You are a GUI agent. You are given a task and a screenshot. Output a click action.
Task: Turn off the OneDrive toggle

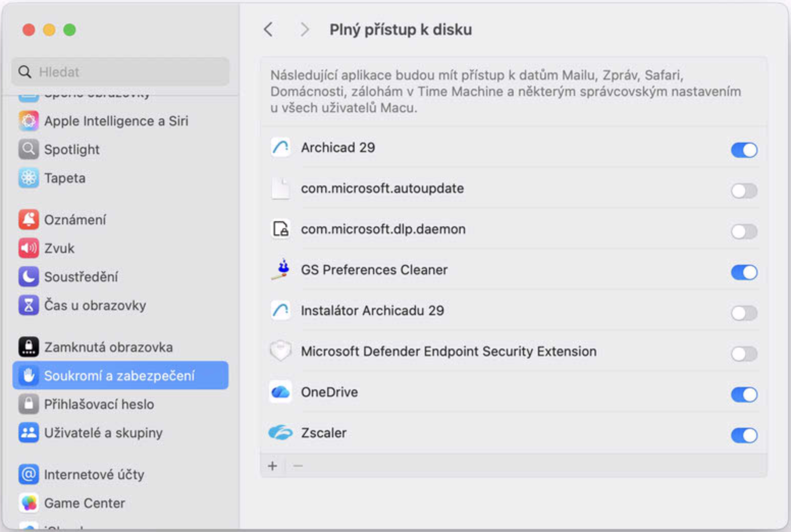click(x=744, y=394)
